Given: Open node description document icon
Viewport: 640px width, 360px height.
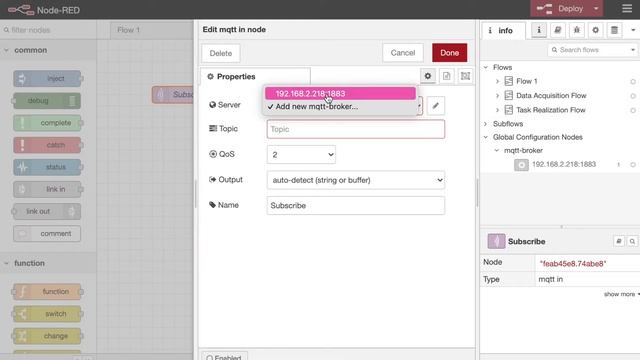Looking at the screenshot, I should coord(447,76).
